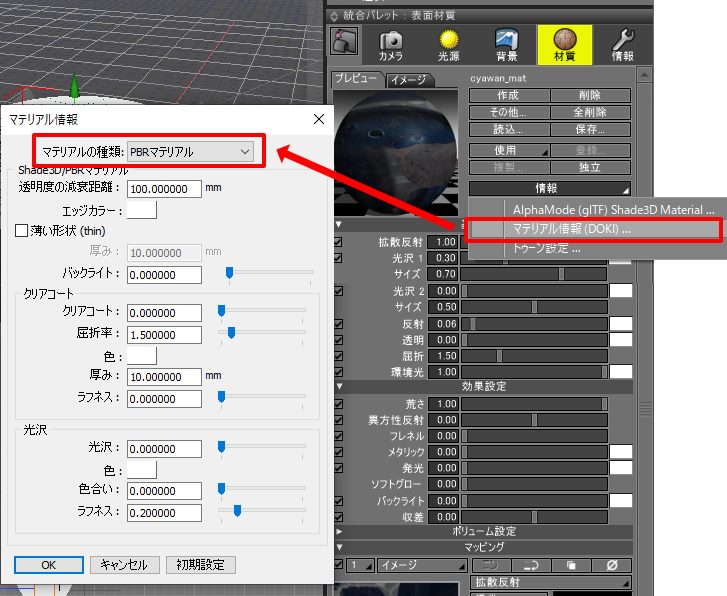The height and width of the screenshot is (596, 727).
Task: Click the キャンセル button
Action: [124, 565]
